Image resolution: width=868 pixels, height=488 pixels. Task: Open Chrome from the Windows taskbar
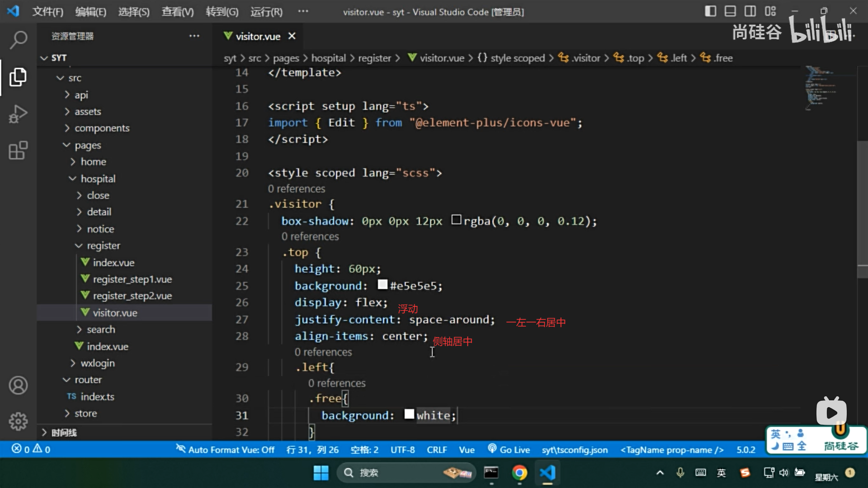(519, 473)
